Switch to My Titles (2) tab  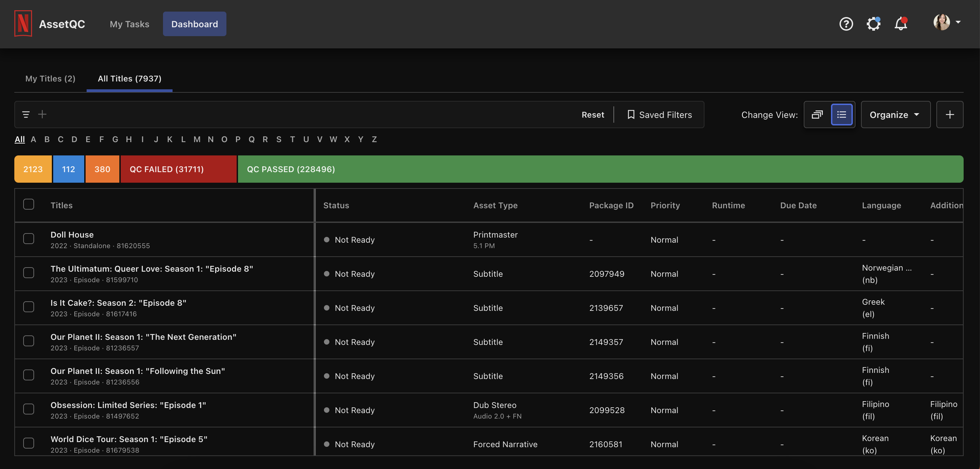(50, 78)
